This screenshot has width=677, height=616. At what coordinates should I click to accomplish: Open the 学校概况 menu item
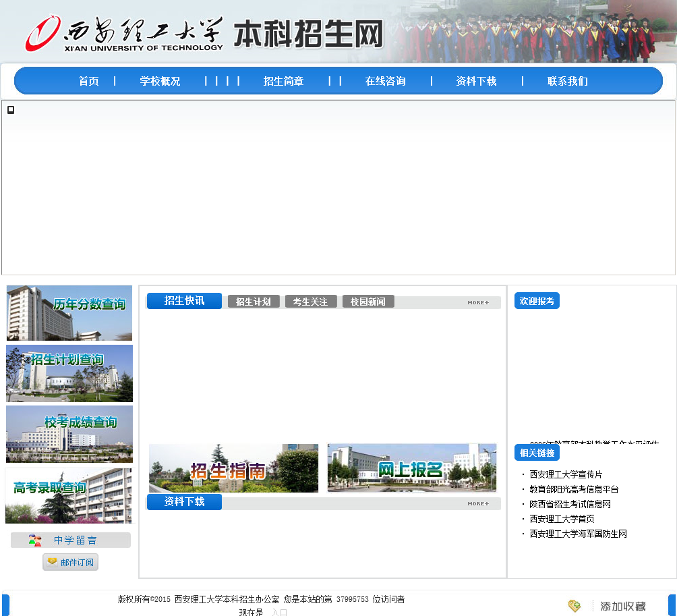[x=160, y=81]
